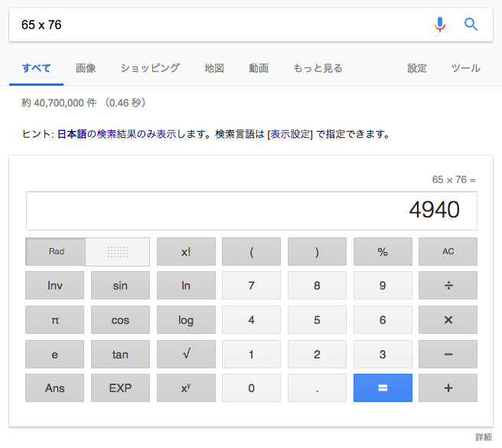Insert Euler's constant e
This screenshot has height=448, width=502.
point(55,354)
